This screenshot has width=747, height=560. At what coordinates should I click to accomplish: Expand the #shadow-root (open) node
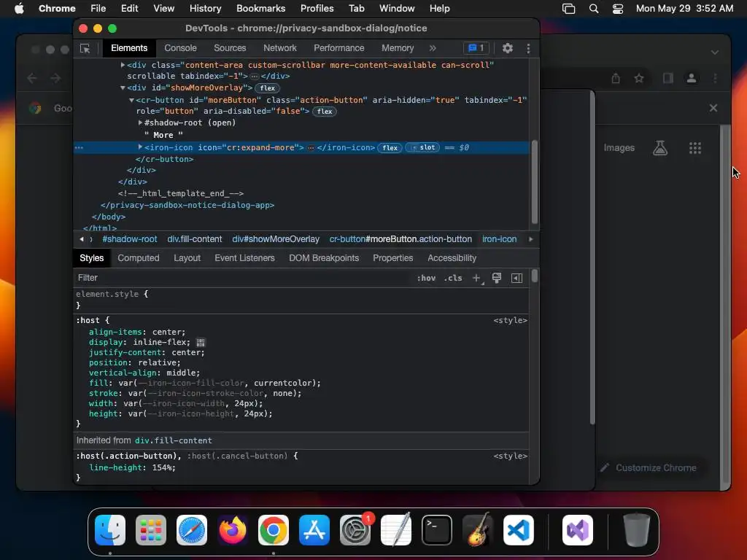140,122
